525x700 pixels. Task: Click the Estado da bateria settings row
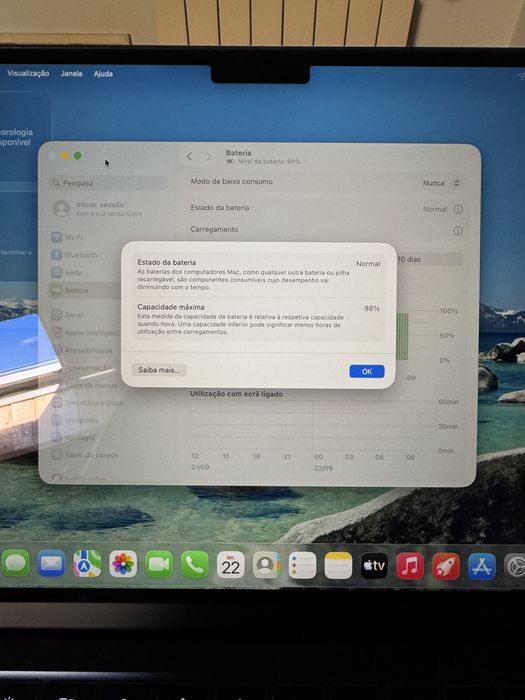click(326, 208)
